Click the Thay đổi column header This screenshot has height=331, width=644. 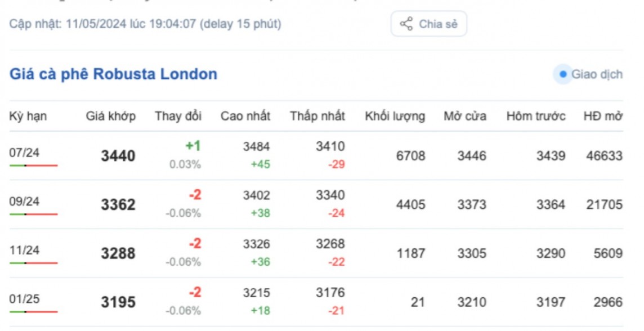coord(178,117)
